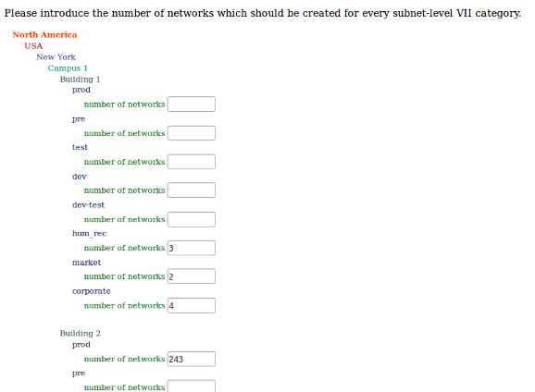This screenshot has height=392, width=535.
Task: Select the Building 1 label
Action: click(80, 80)
